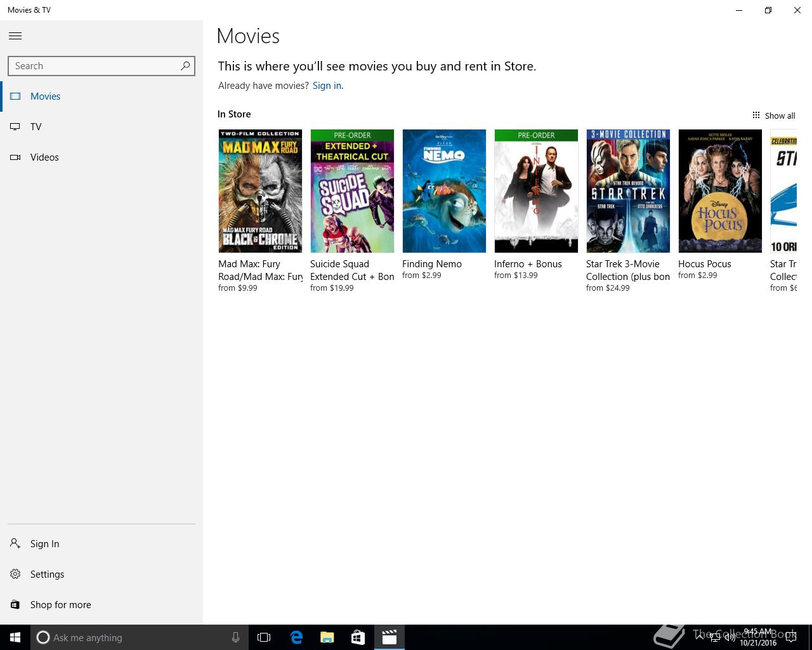Open Windows Store from taskbar

[358, 637]
